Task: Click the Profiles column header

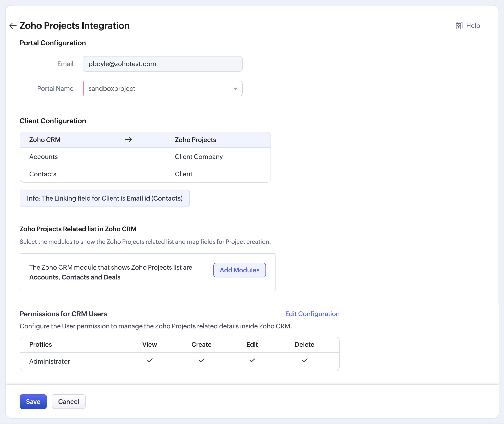Action: point(41,344)
